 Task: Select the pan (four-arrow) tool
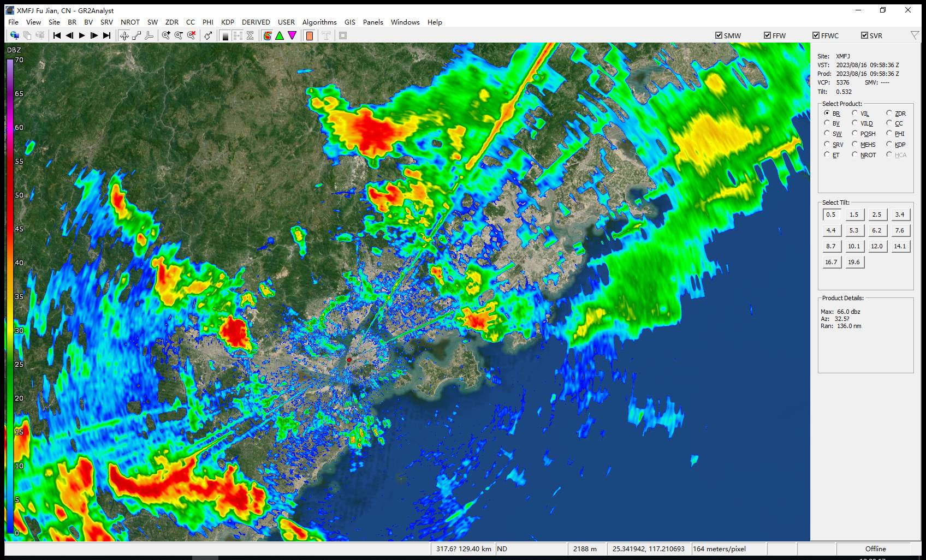124,35
